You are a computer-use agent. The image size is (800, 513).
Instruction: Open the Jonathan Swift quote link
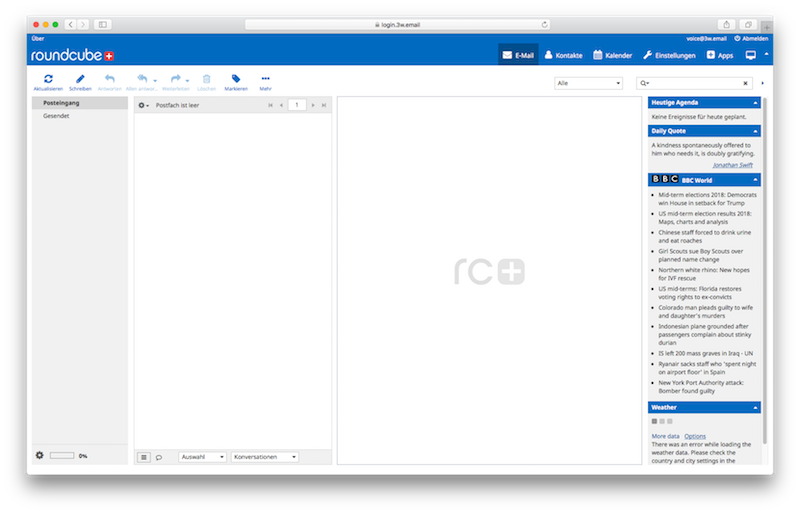(734, 165)
